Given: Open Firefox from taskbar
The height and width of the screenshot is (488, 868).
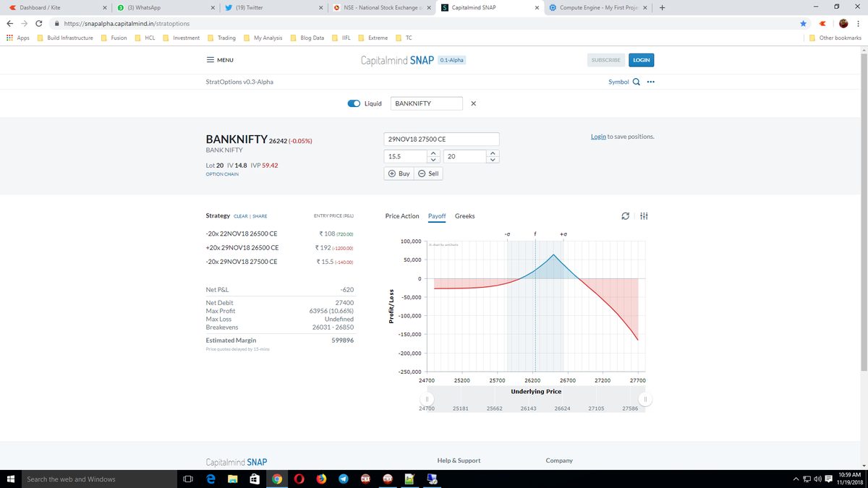Looking at the screenshot, I should pyautogui.click(x=321, y=479).
